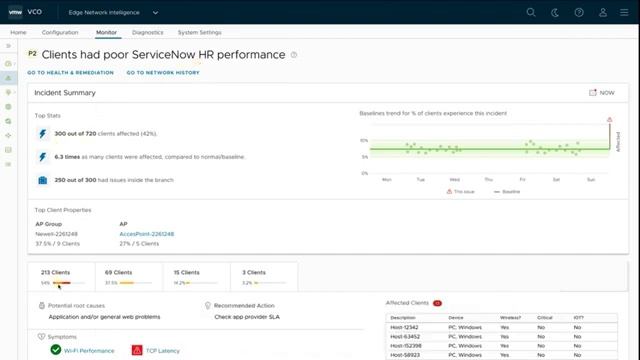Click the Newell-2261248 AP group text
This screenshot has width=640, height=360.
[56, 234]
